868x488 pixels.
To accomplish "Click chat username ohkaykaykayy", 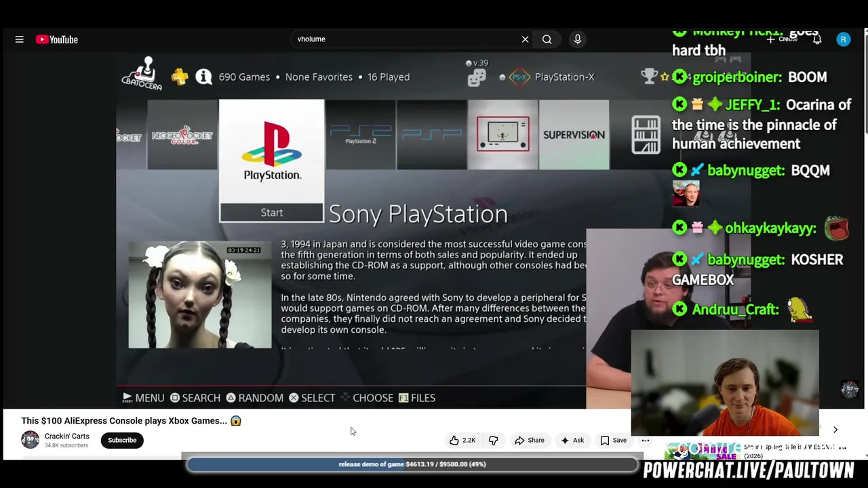I will point(770,228).
